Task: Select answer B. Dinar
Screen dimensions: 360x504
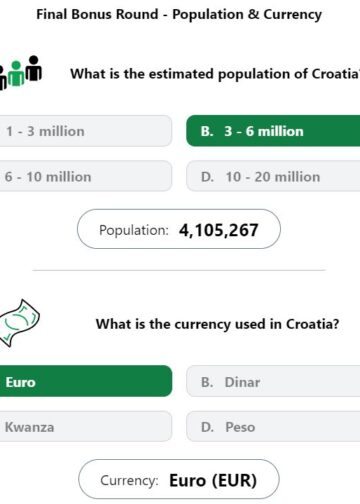Action: 273,381
